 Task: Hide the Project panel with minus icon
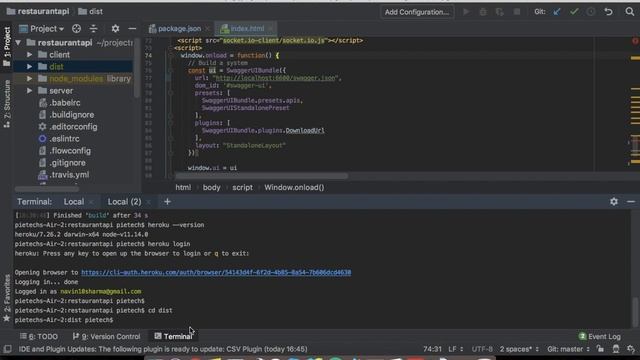click(132, 29)
